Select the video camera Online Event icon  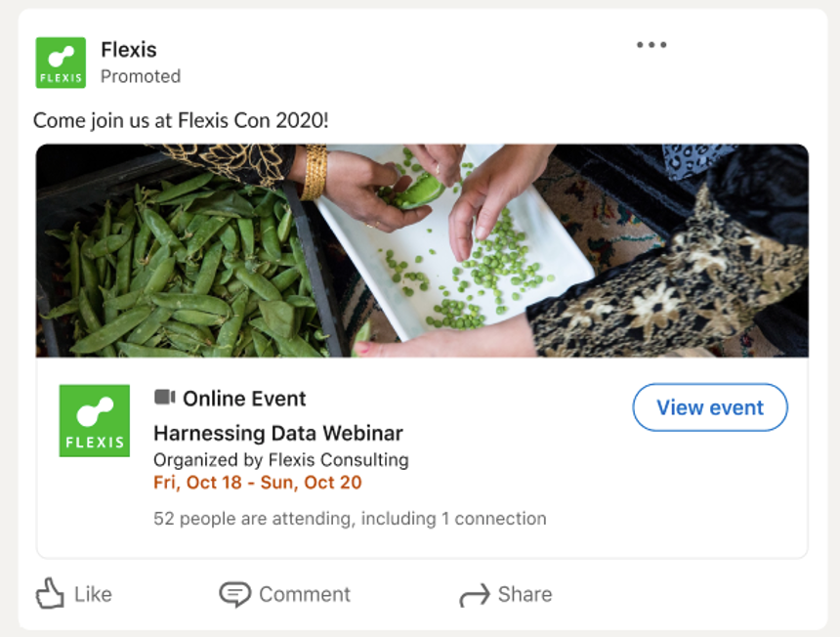pos(163,398)
